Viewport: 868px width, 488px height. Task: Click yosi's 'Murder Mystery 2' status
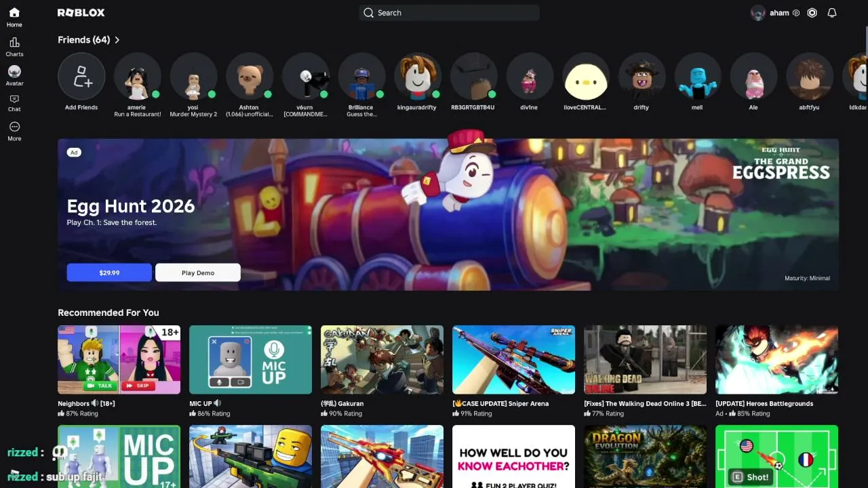point(193,115)
